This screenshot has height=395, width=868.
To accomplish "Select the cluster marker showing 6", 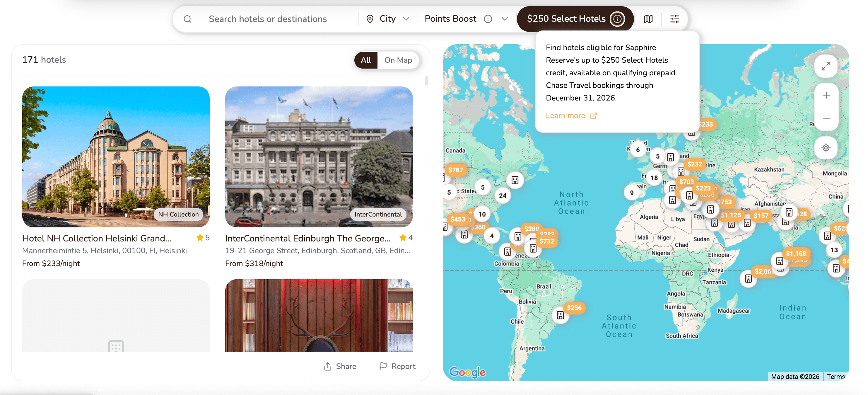I will point(638,150).
